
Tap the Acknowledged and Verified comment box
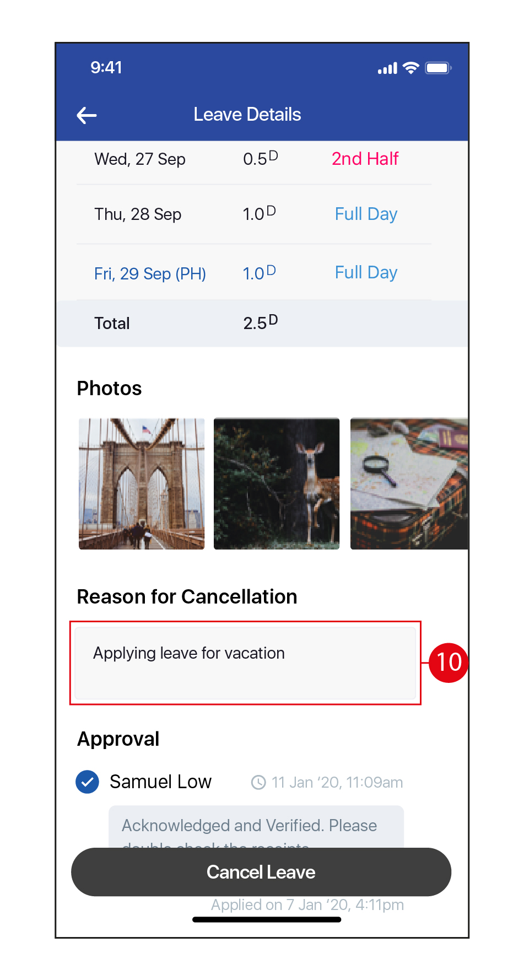(256, 826)
